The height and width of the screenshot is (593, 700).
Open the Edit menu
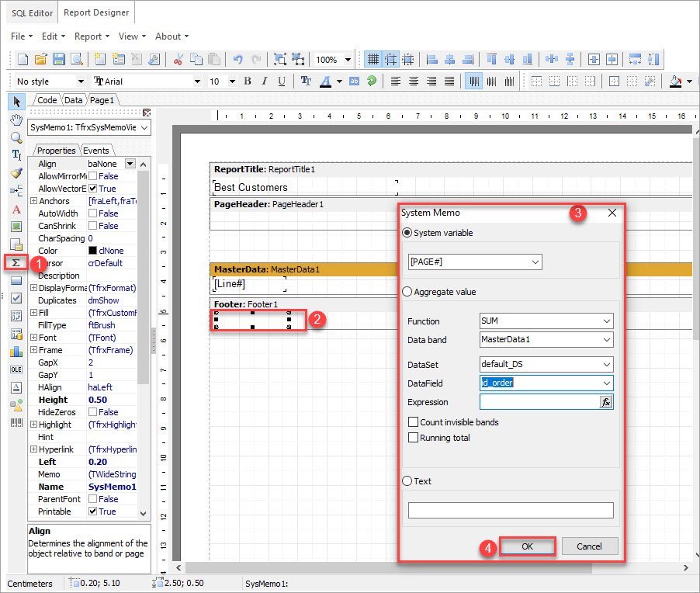(x=53, y=36)
